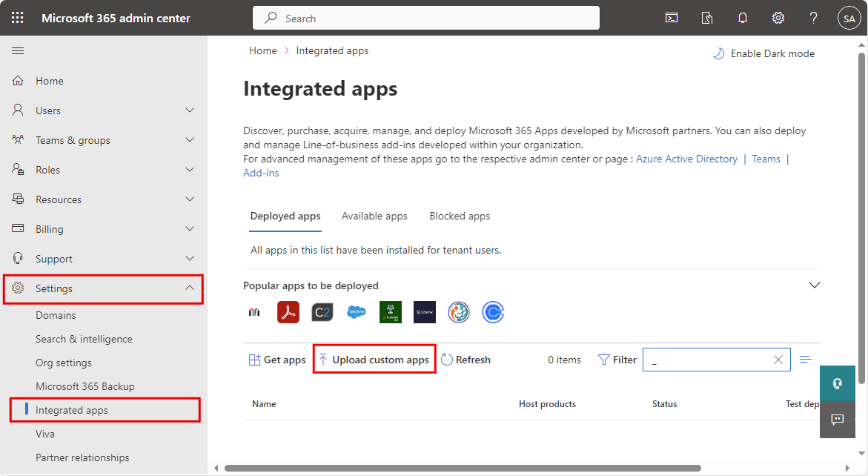Select the dark Exclaimer app icon
The width and height of the screenshot is (868, 476).
point(425,312)
